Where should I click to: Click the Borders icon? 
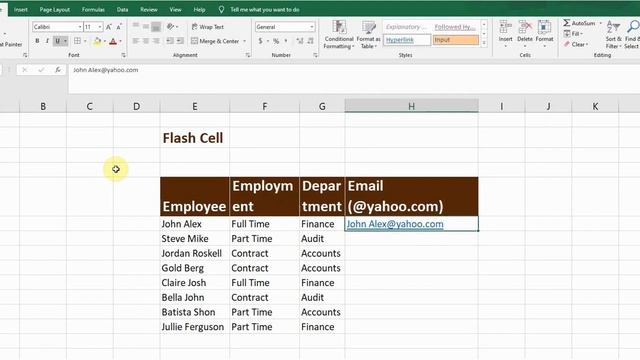coord(77,41)
